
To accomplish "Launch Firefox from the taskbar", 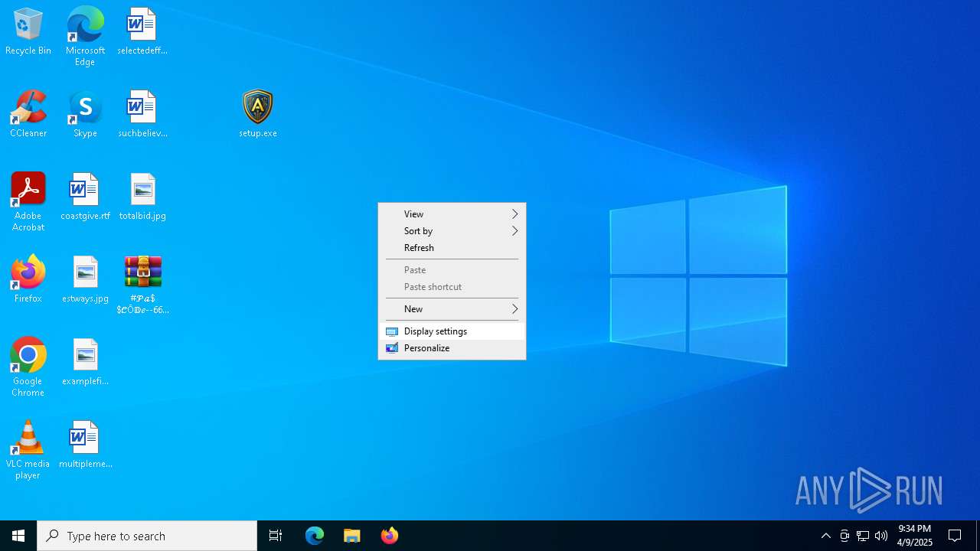I will pyautogui.click(x=389, y=536).
